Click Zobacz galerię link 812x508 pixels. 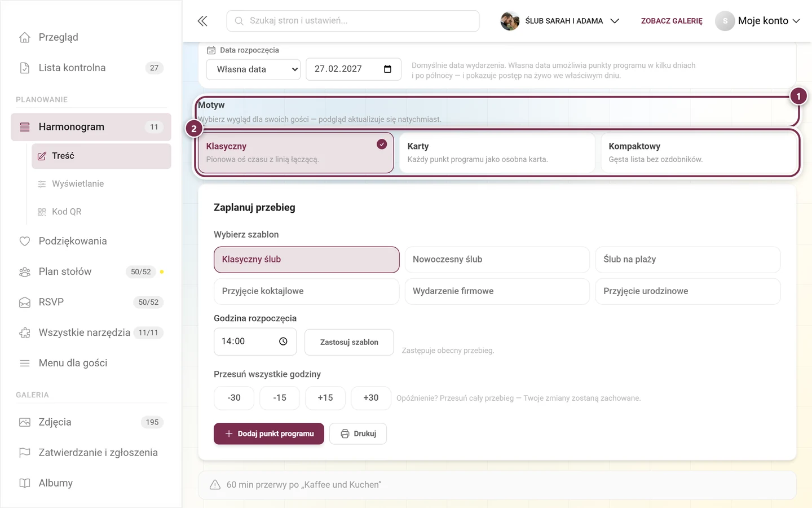[x=672, y=21]
